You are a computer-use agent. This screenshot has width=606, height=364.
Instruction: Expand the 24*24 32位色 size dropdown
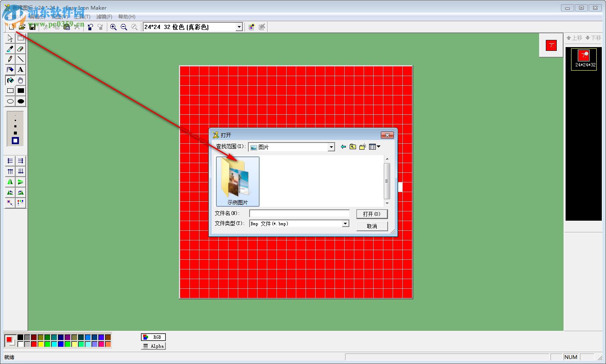[239, 26]
